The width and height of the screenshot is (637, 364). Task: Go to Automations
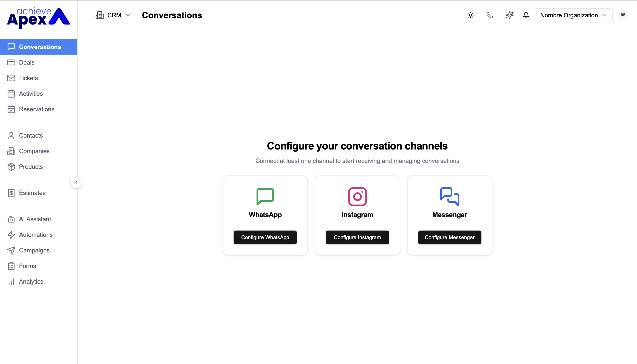click(39, 235)
